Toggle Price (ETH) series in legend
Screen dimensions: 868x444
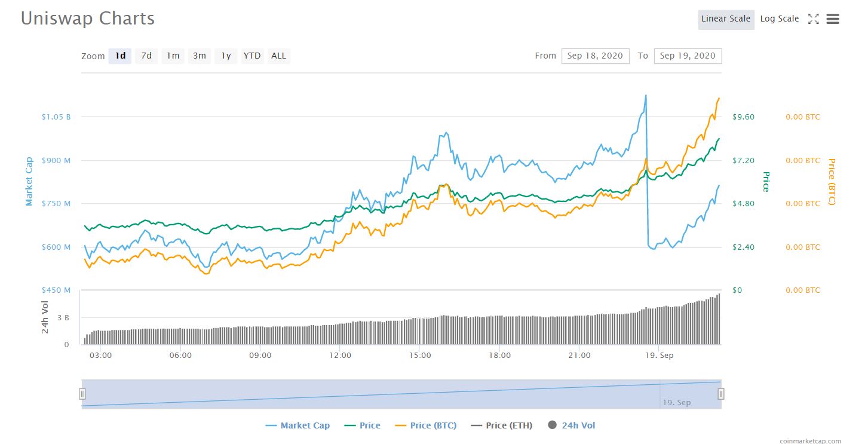coord(502,425)
